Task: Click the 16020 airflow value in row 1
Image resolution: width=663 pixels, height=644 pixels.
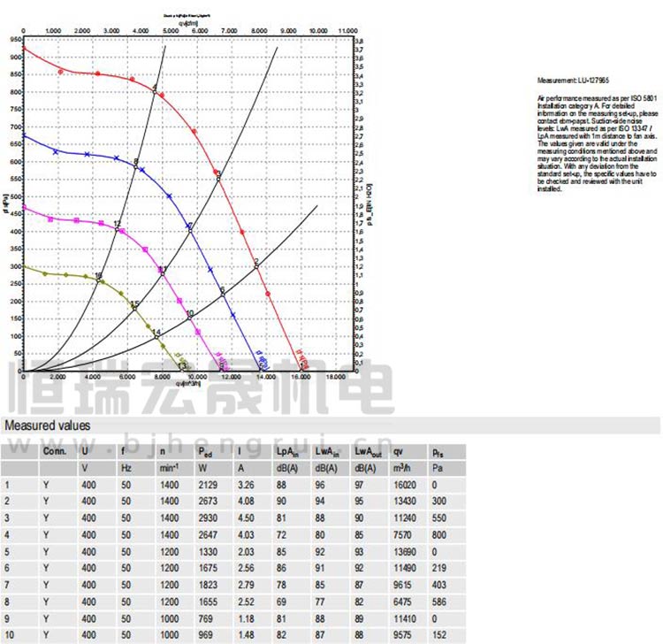Action: (x=406, y=485)
